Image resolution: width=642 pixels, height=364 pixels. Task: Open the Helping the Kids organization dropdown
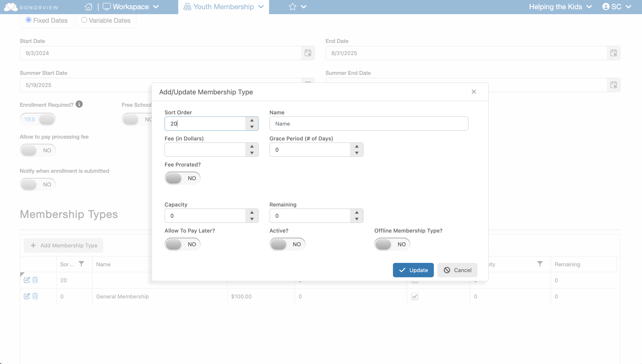click(560, 7)
